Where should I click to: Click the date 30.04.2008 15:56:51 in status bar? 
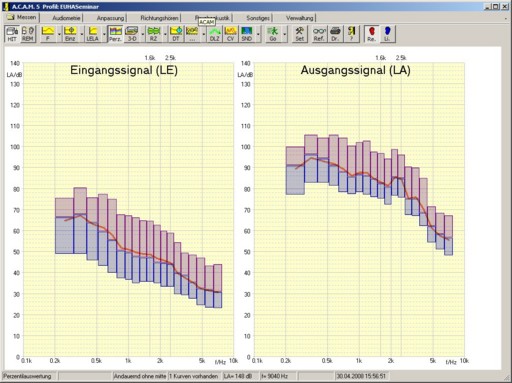(361, 376)
